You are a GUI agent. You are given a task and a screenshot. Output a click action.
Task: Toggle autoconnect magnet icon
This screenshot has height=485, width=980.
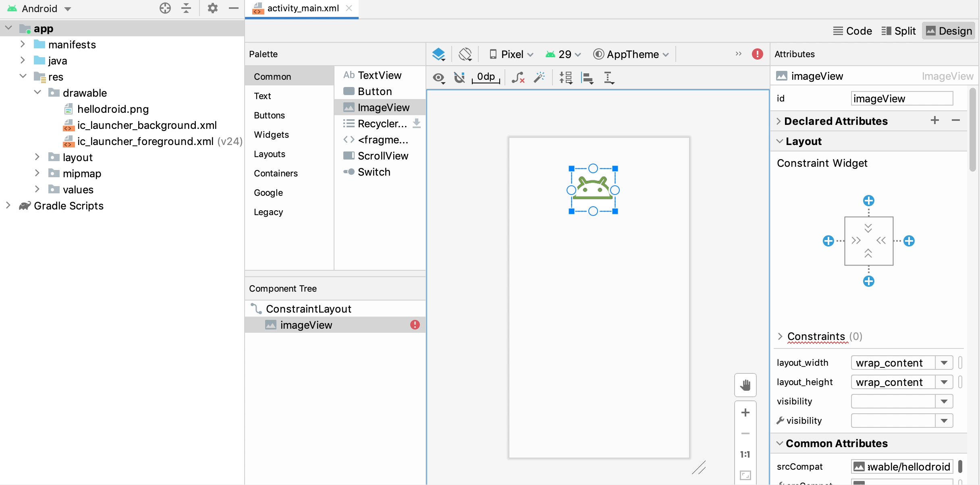point(459,77)
